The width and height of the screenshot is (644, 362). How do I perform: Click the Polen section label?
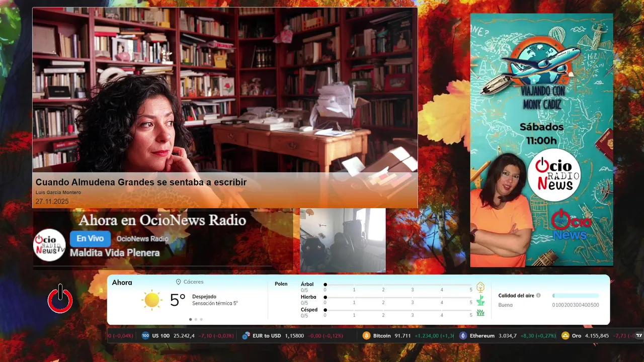[281, 284]
